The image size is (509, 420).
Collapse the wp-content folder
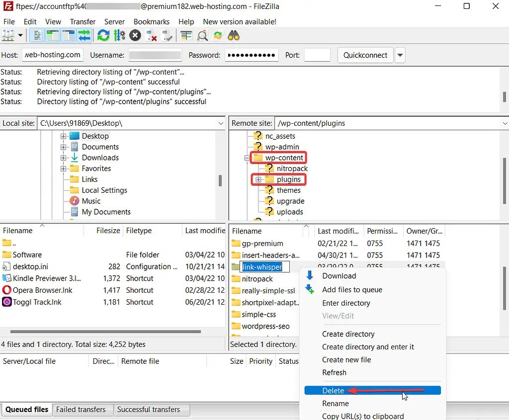pos(247,158)
